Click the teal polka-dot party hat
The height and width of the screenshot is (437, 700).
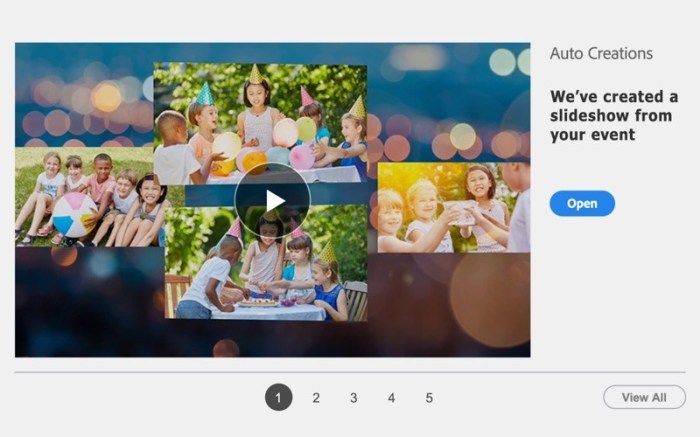coord(205,94)
